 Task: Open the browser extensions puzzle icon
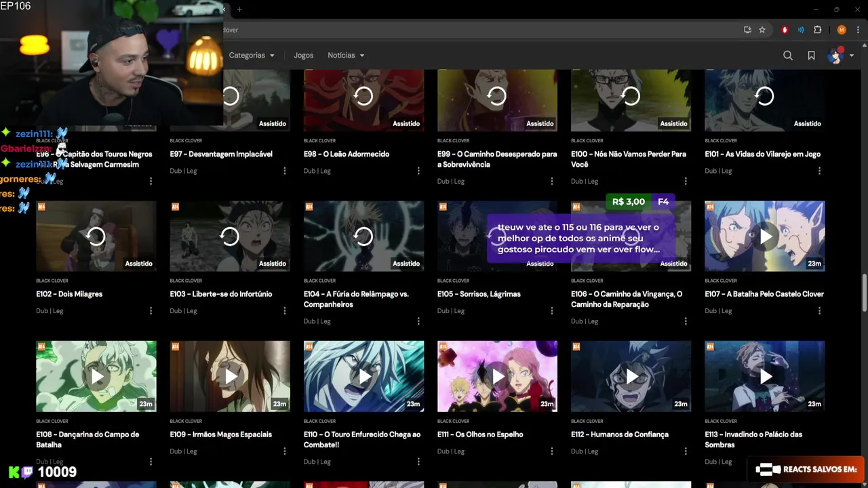point(817,30)
